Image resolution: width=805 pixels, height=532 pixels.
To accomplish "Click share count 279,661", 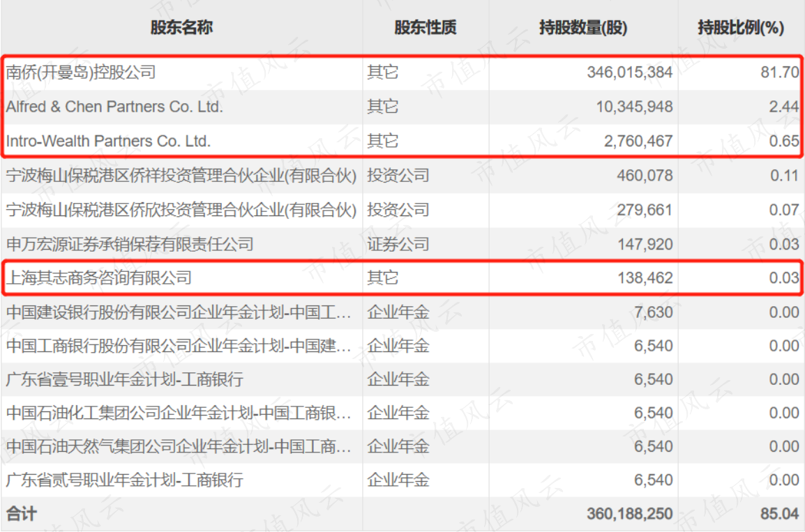I will [x=645, y=210].
